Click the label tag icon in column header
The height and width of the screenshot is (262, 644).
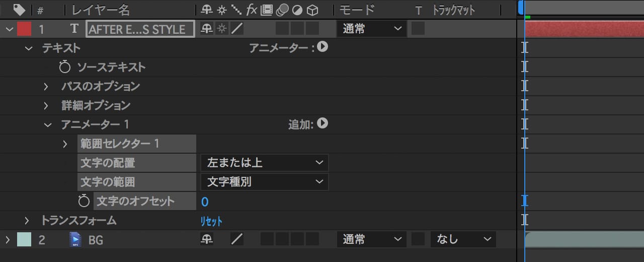pos(19,10)
